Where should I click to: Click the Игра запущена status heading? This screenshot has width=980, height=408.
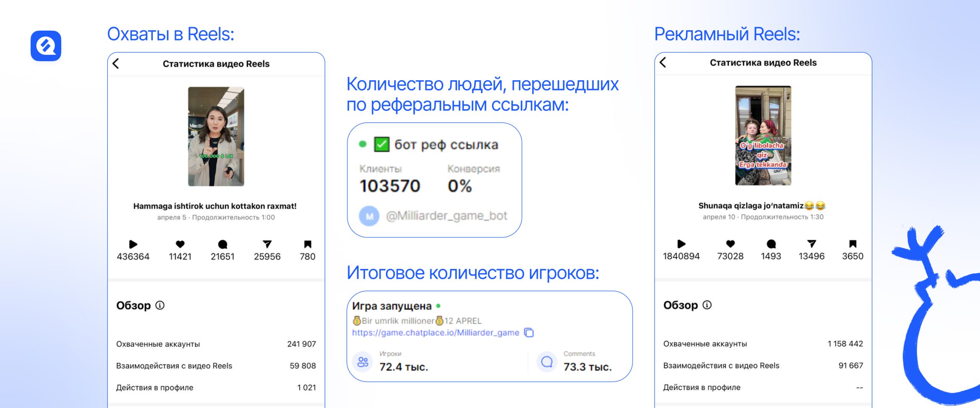392,306
